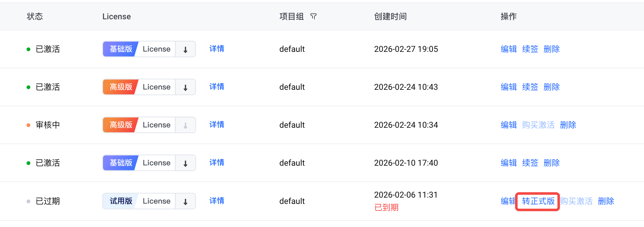The height and width of the screenshot is (227, 644).
Task: Click the 高级版 badge in the 2026-02-24 10:43 row
Action: (121, 87)
